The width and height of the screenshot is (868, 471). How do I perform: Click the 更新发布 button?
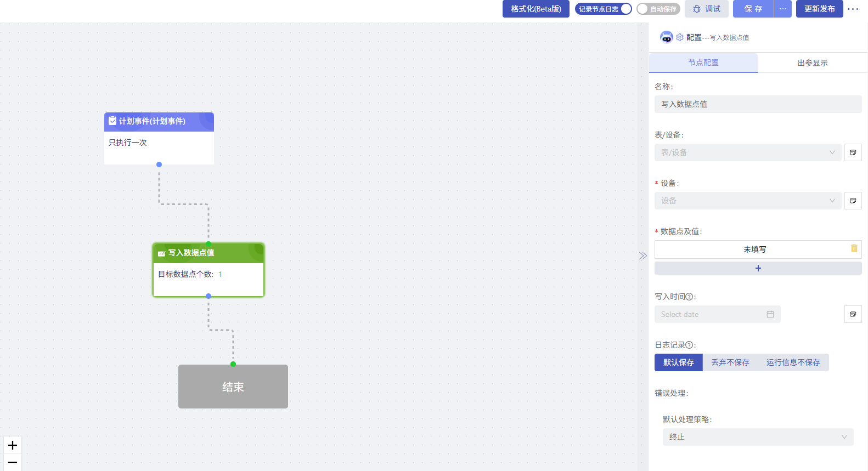click(x=819, y=9)
